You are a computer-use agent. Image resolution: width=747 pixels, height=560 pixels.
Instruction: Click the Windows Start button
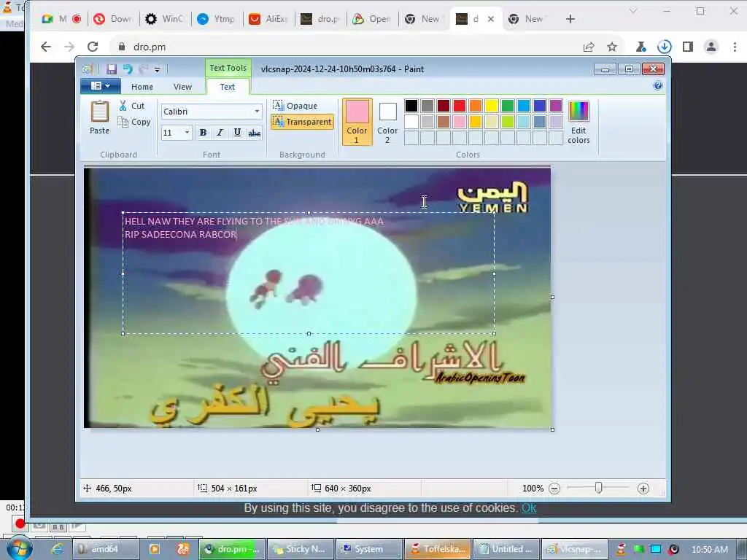(x=20, y=548)
